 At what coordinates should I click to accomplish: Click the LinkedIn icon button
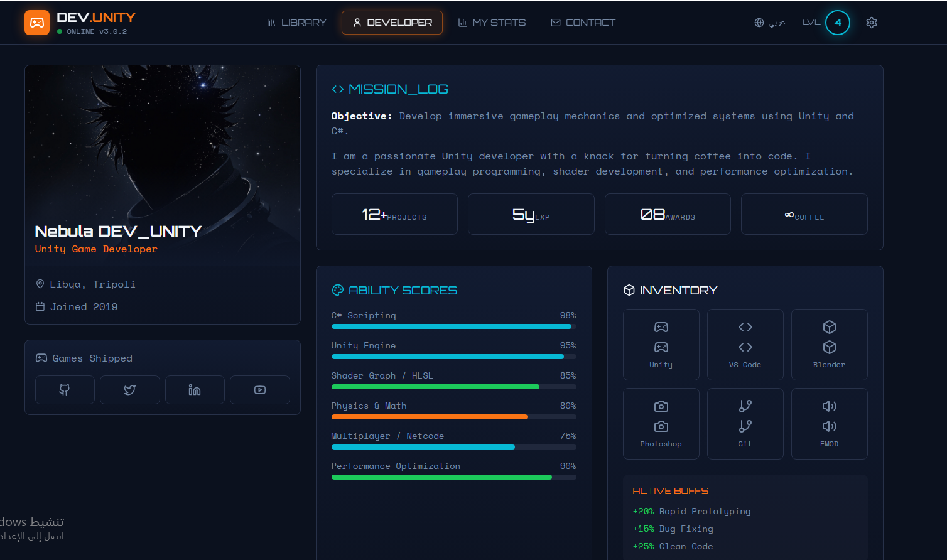[x=195, y=390]
